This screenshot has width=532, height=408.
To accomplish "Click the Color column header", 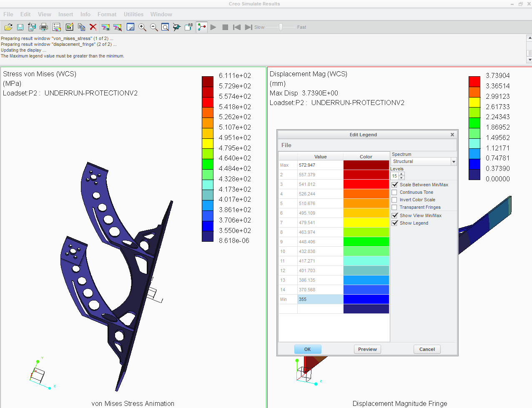I will click(x=366, y=157).
